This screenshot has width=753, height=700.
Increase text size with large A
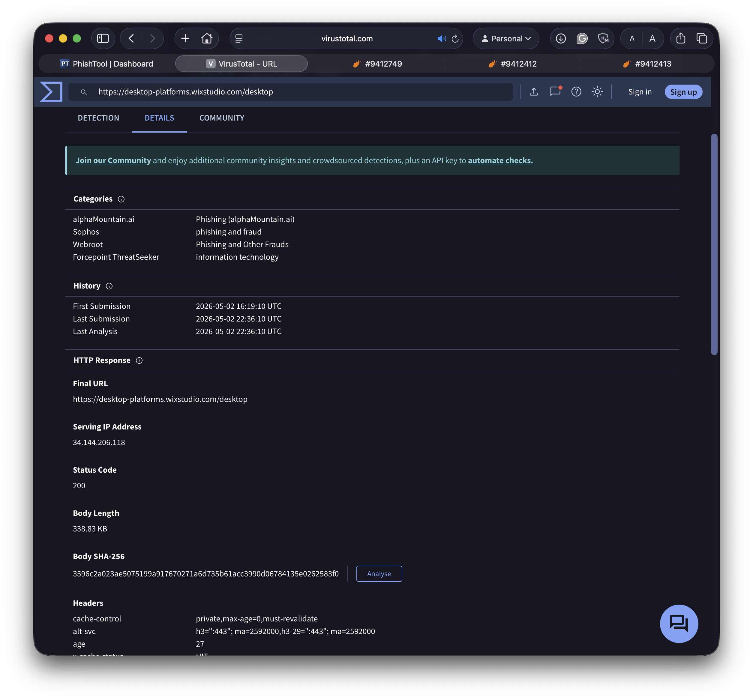(x=652, y=38)
